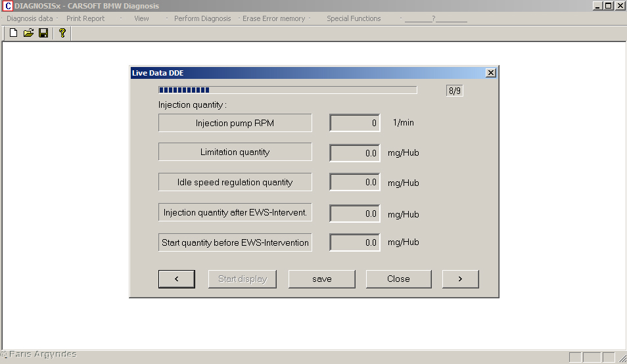Open the View menu
This screenshot has height=364, width=627.
(x=141, y=18)
